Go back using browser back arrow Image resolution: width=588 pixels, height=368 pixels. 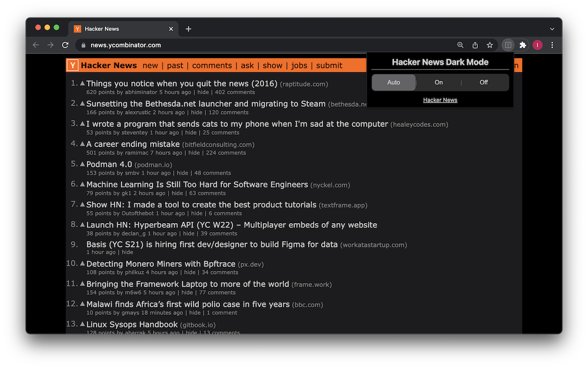pos(36,45)
